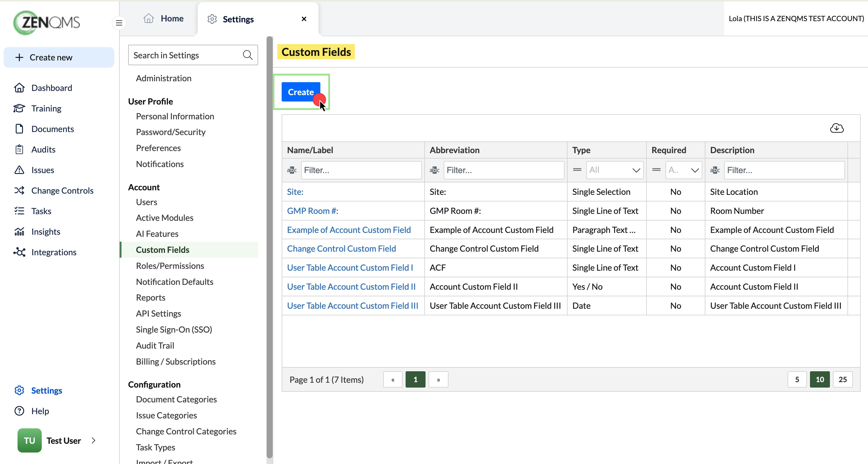The height and width of the screenshot is (464, 868).
Task: Click the blue Create button
Action: [x=300, y=92]
